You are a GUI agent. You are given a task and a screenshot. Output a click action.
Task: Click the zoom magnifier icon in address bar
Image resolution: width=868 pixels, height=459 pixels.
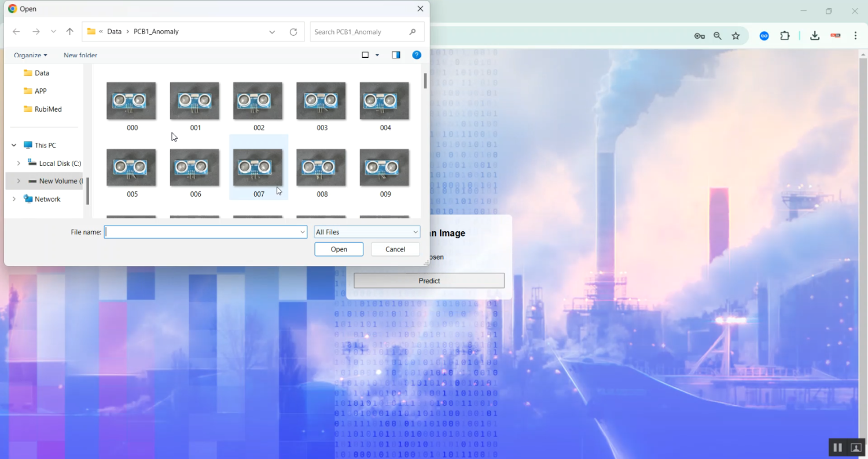718,36
